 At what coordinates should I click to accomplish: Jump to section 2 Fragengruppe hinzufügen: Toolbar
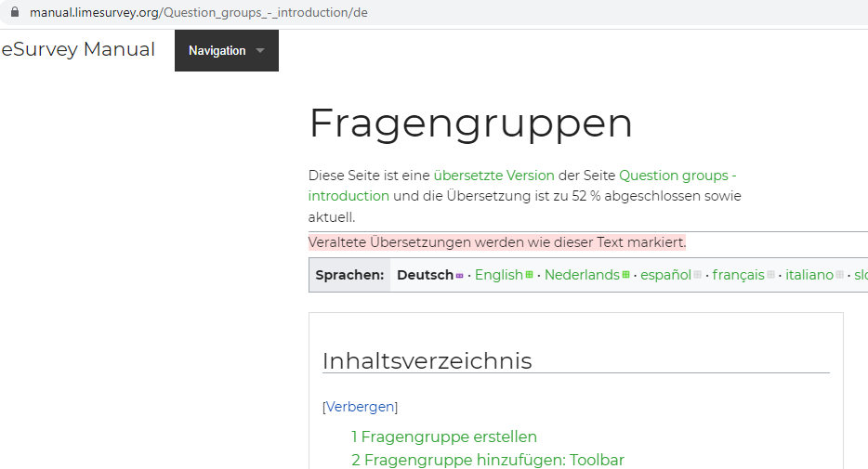[488, 460]
